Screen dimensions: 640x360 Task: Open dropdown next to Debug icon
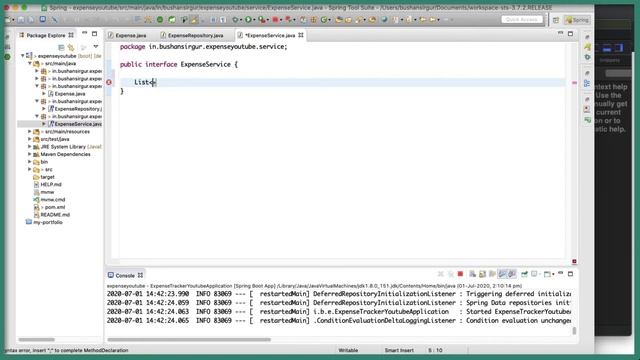coord(241,20)
